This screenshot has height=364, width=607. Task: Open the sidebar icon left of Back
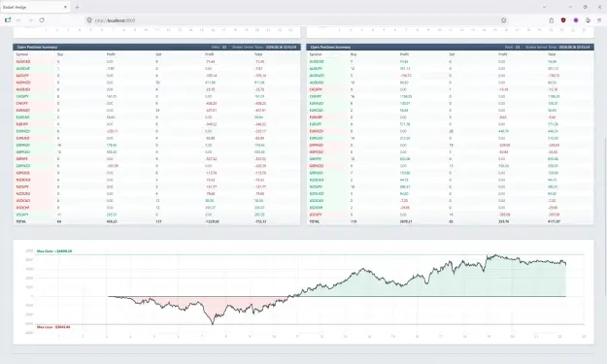coord(8,20)
